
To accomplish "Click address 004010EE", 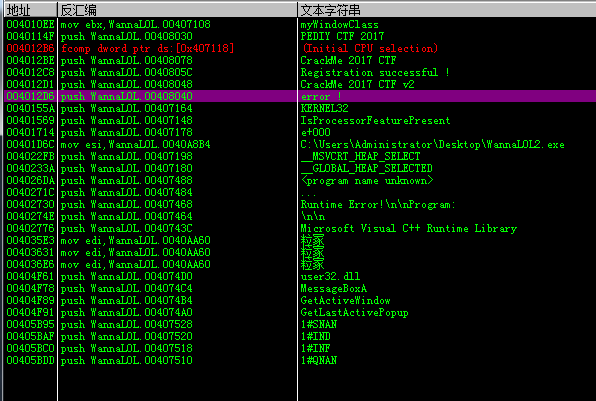I will click(x=30, y=24).
